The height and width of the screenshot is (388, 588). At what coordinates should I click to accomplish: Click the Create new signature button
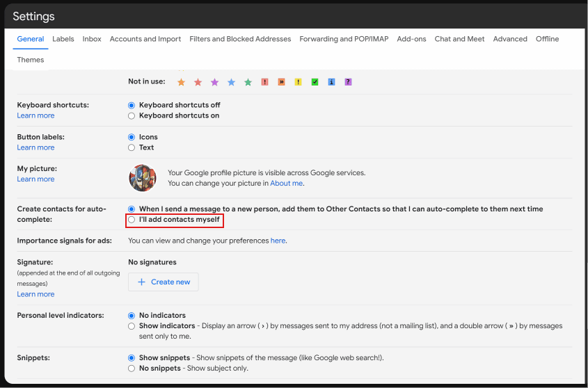pos(164,282)
